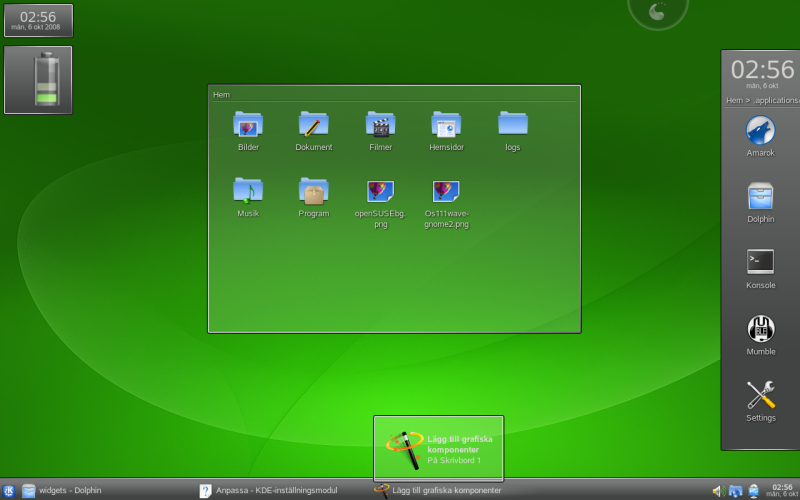The width and height of the screenshot is (800, 500).
Task: Click the Hem > .applications path label
Action: 763,101
